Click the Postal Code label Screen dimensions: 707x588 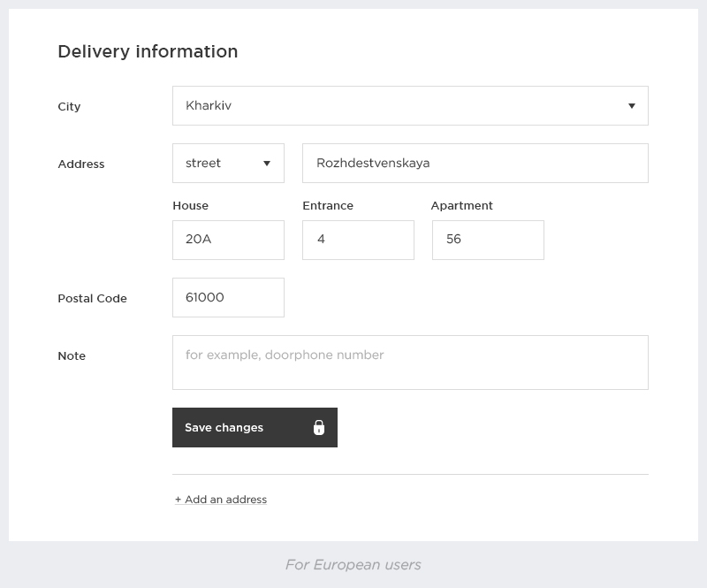[93, 299]
